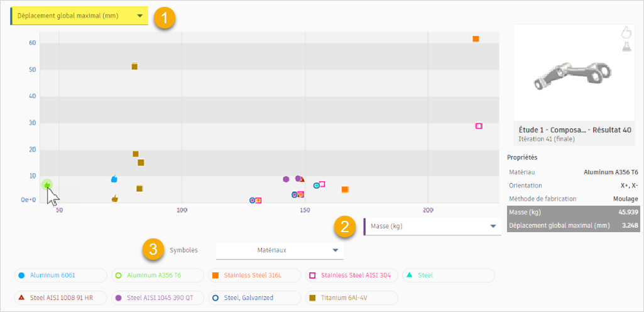644x312 pixels.
Task: Click thumbs-up icon on result thumbnail
Action: tap(625, 32)
